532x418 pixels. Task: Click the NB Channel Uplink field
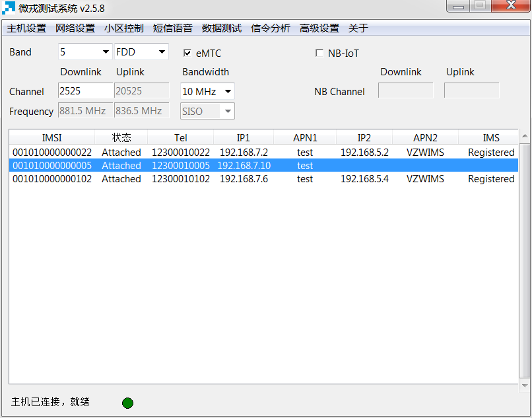click(472, 90)
